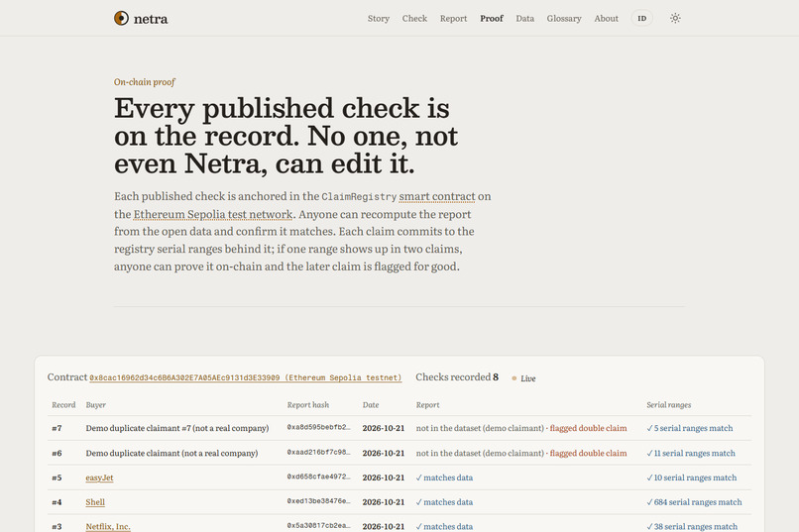The width and height of the screenshot is (799, 532).
Task: Click '684 serial ranges match'
Action: pos(694,502)
